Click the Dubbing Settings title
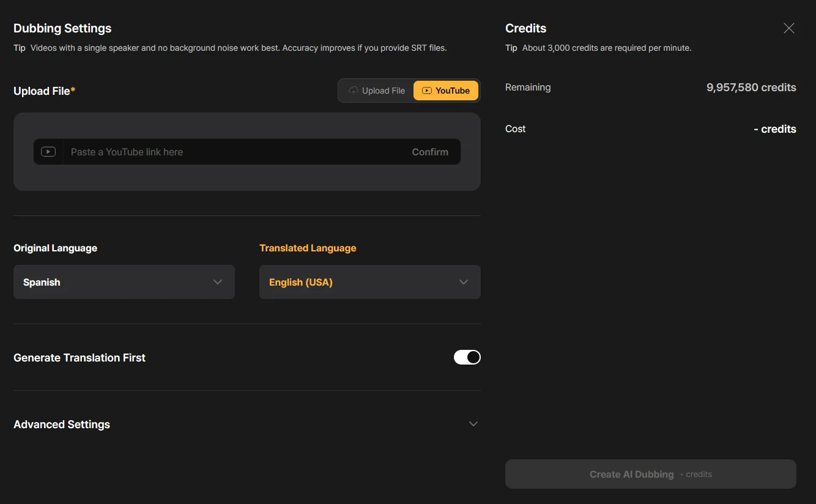Screen dimensions: 816x504 click(62, 28)
